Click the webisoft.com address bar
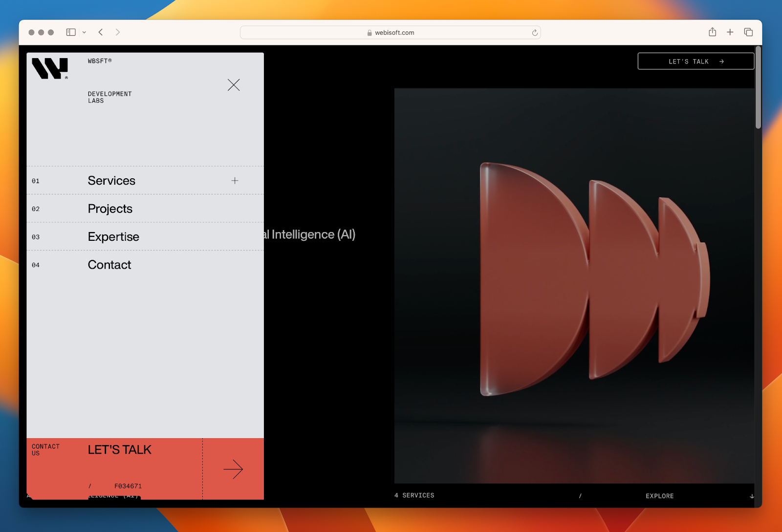Screen dimensions: 782x532 click(x=390, y=32)
